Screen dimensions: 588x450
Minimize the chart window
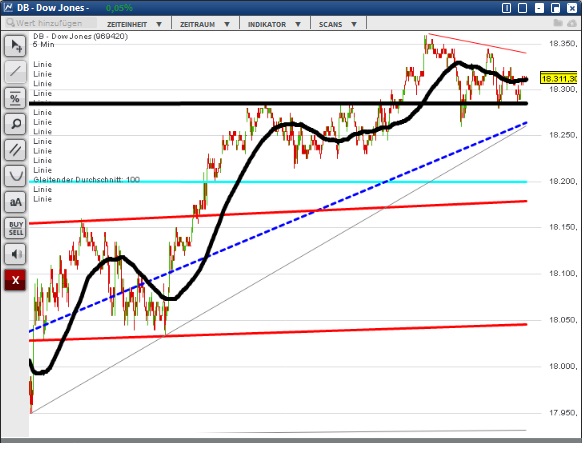click(539, 8)
